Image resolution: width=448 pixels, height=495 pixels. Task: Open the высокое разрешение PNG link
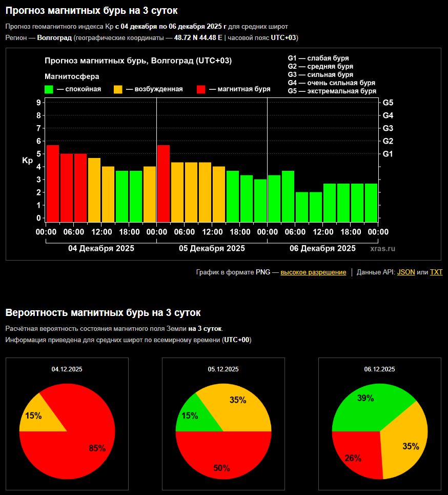click(x=313, y=272)
